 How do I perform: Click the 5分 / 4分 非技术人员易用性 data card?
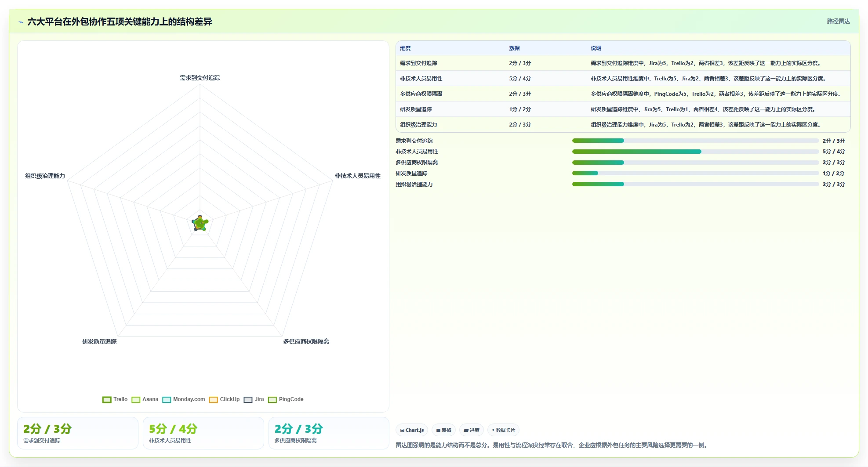pyautogui.click(x=203, y=433)
